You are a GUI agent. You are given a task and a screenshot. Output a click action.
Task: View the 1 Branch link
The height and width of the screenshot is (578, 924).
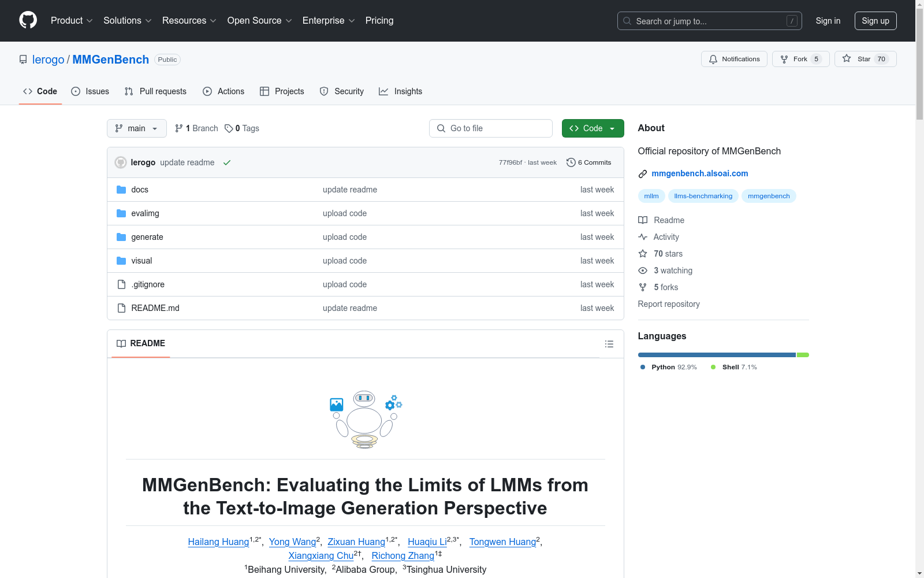(x=196, y=128)
